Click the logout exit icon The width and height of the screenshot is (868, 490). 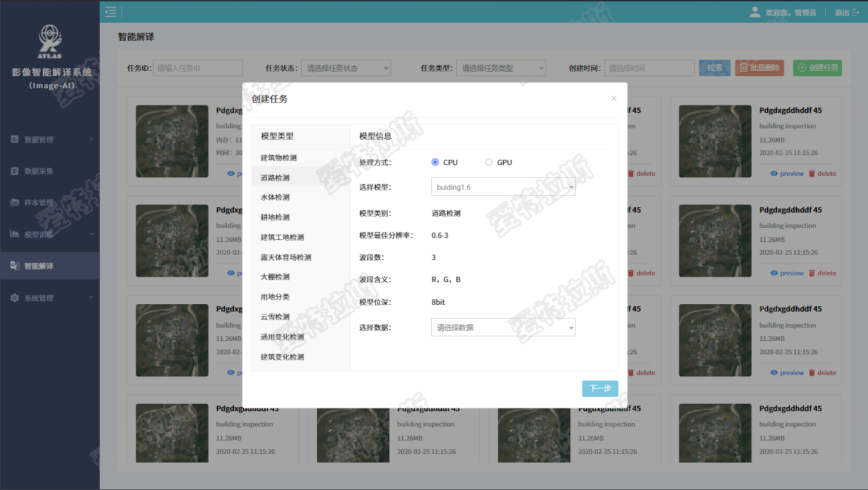coord(856,12)
